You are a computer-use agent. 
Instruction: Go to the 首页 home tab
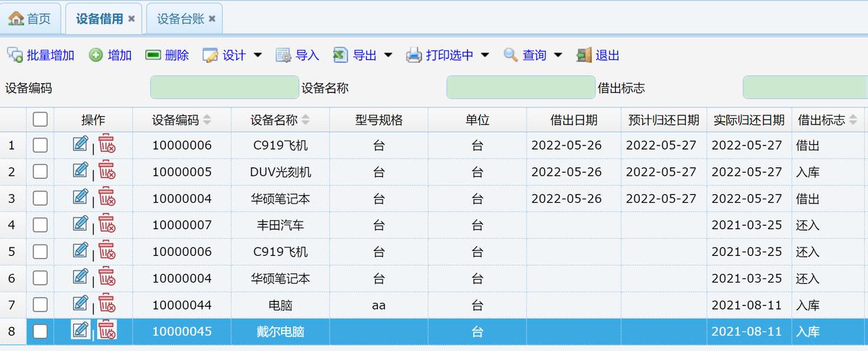coord(31,19)
